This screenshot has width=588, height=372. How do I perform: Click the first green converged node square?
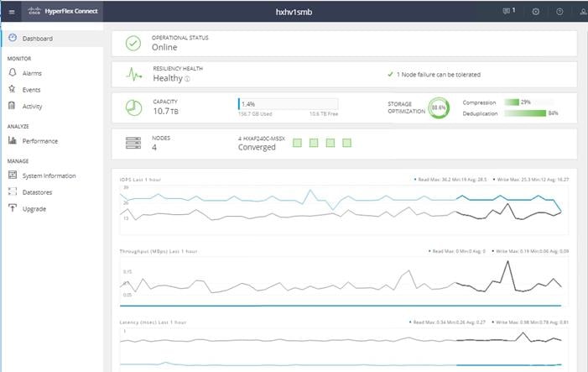297,143
